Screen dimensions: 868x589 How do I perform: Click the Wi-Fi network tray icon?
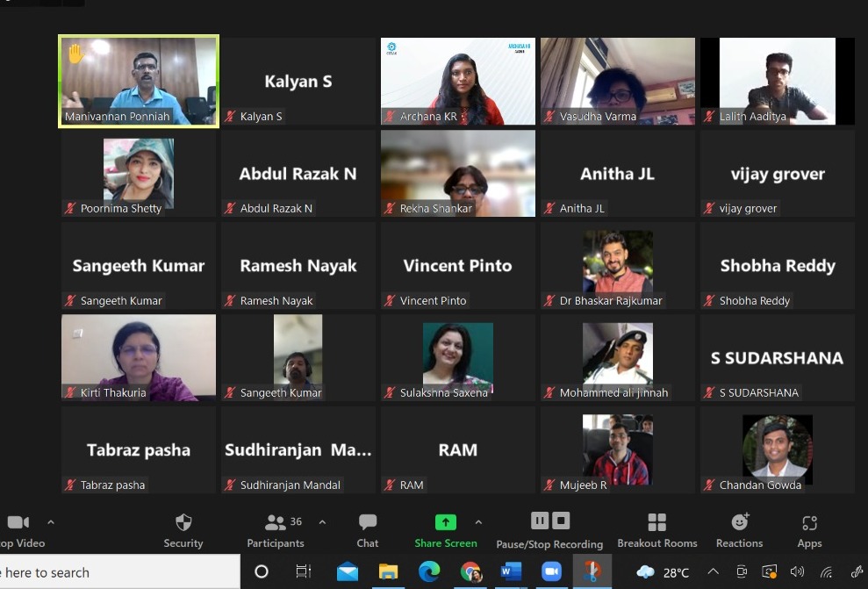click(827, 571)
